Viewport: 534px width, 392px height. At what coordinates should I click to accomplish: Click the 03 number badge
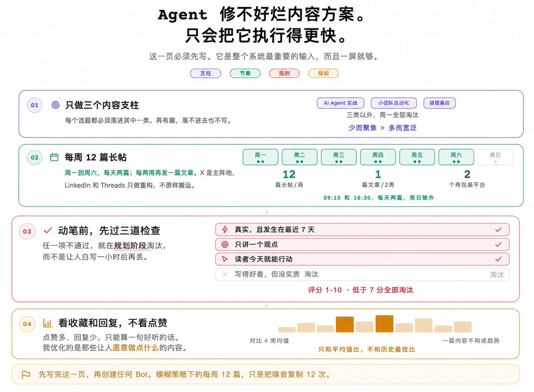(x=27, y=231)
